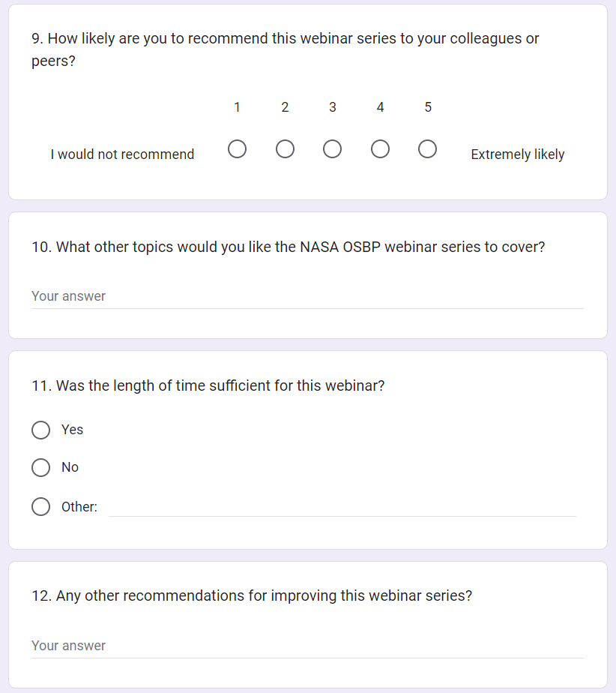Select the Other radio circle
616x693 pixels.
[41, 507]
